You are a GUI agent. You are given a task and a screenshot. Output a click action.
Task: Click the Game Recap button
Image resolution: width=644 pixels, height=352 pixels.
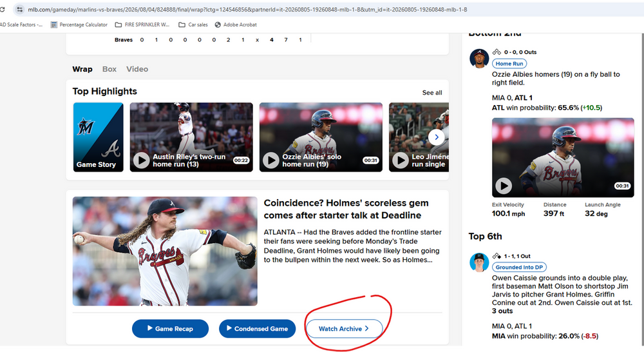tap(170, 329)
